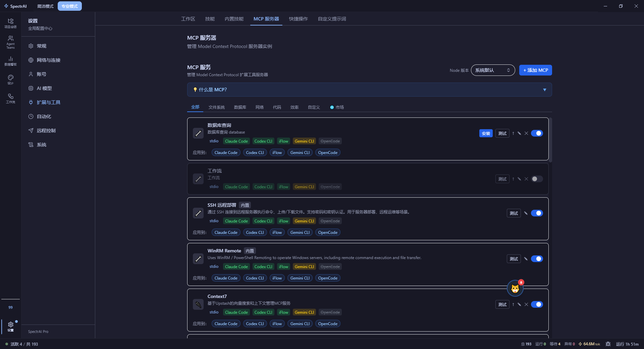The image size is (644, 349).
Task: Open the 快捷操作 tab
Action: pos(299,19)
